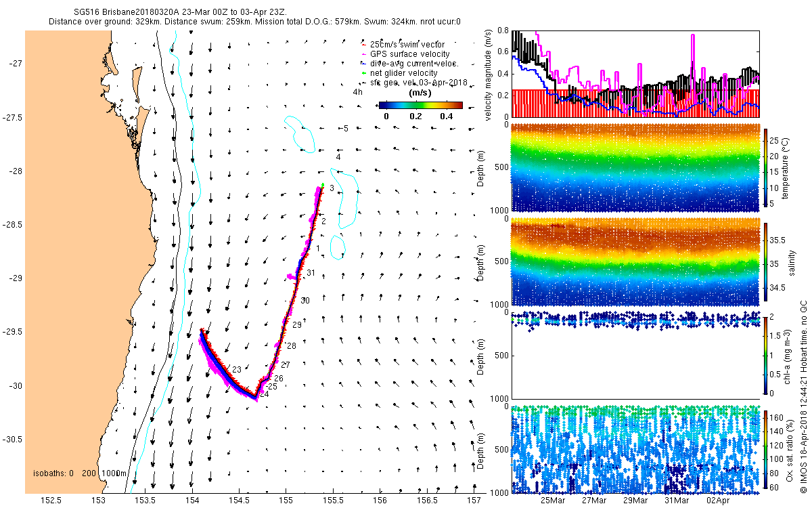Click the day '29' marker on the glider track
Viewport: 812px width, 508px height.
297,325
